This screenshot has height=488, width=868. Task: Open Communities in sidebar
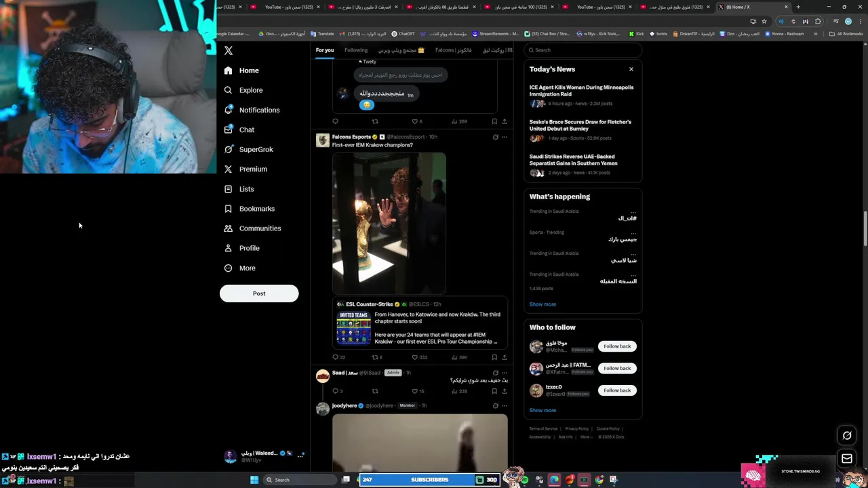click(252, 228)
